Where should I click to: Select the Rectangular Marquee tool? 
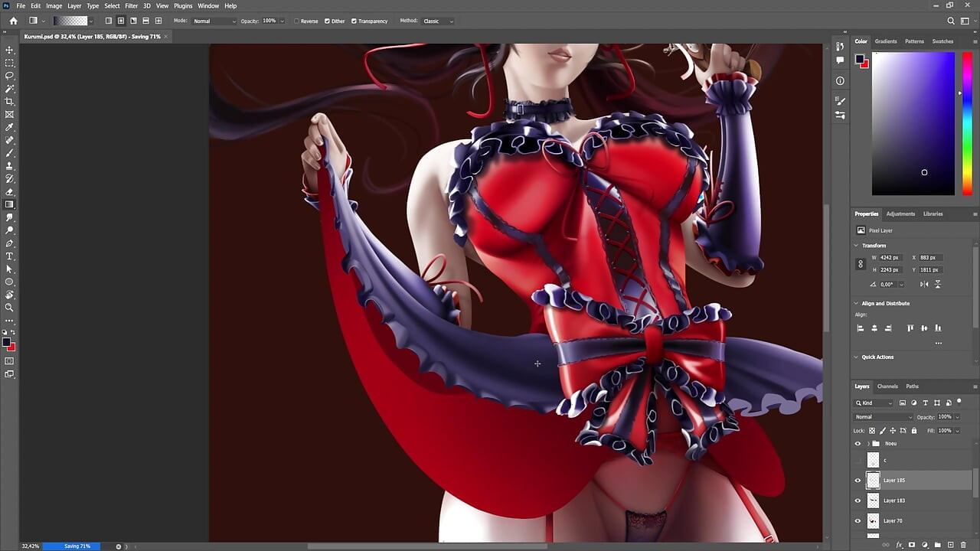click(x=10, y=63)
